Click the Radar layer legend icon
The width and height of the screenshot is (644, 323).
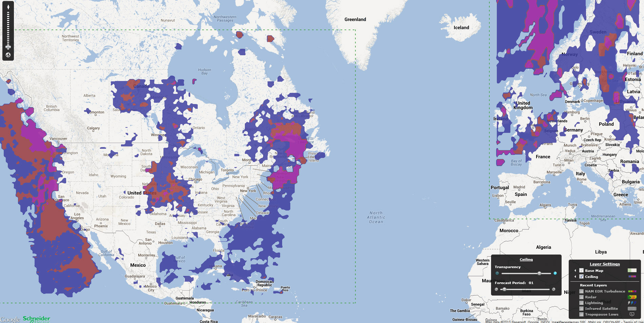coord(632,297)
